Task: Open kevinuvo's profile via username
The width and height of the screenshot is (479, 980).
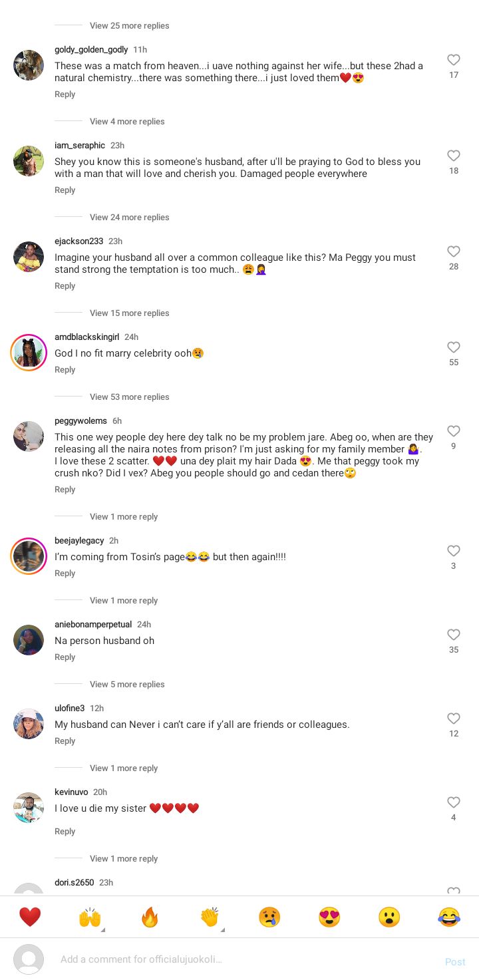Action: coord(71,792)
